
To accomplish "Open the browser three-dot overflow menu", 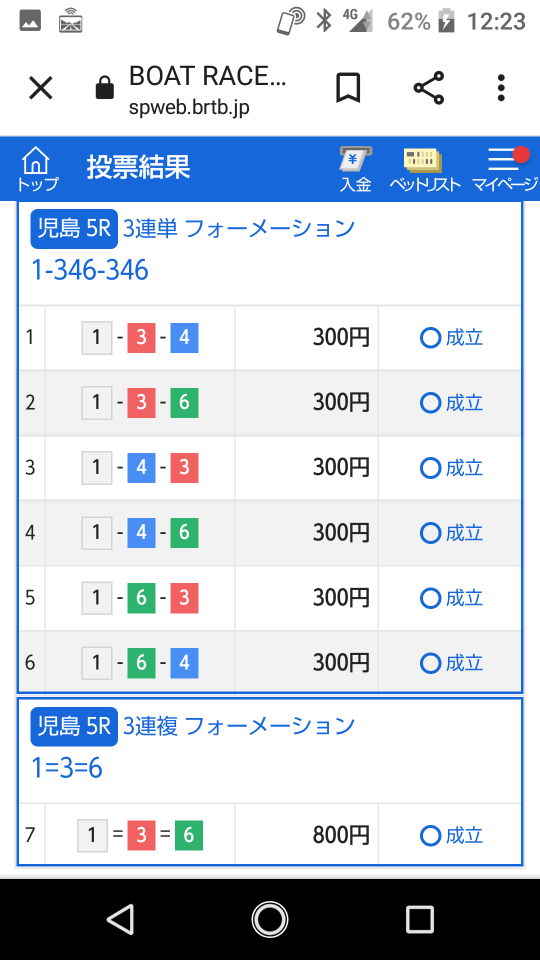I will (x=501, y=88).
